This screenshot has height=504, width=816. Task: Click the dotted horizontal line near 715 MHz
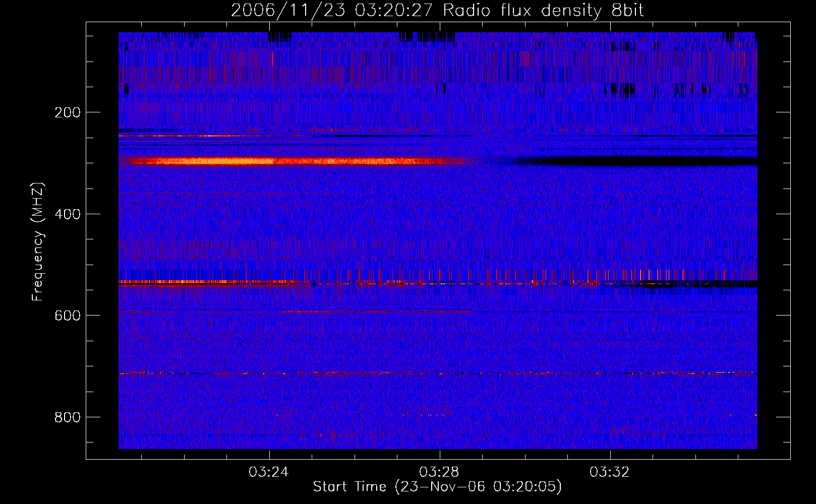point(438,373)
